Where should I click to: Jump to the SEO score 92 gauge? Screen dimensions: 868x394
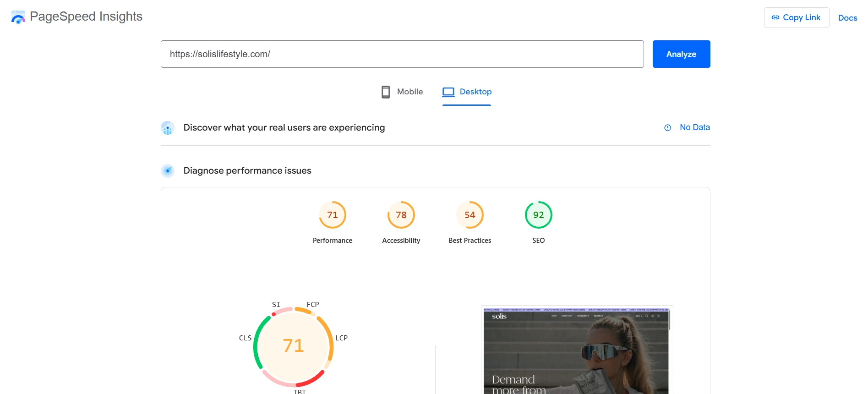coord(539,215)
